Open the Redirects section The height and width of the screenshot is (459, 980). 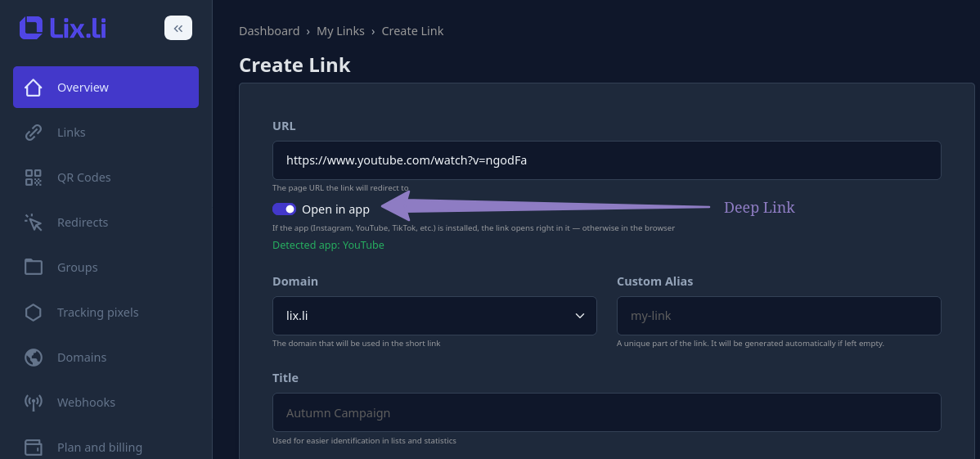pyautogui.click(x=106, y=223)
